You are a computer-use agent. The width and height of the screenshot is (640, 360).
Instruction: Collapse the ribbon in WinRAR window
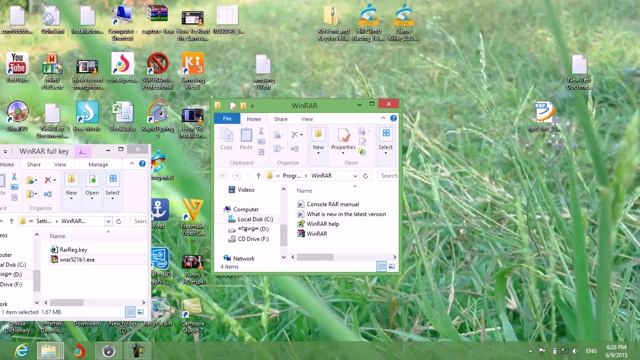click(383, 118)
